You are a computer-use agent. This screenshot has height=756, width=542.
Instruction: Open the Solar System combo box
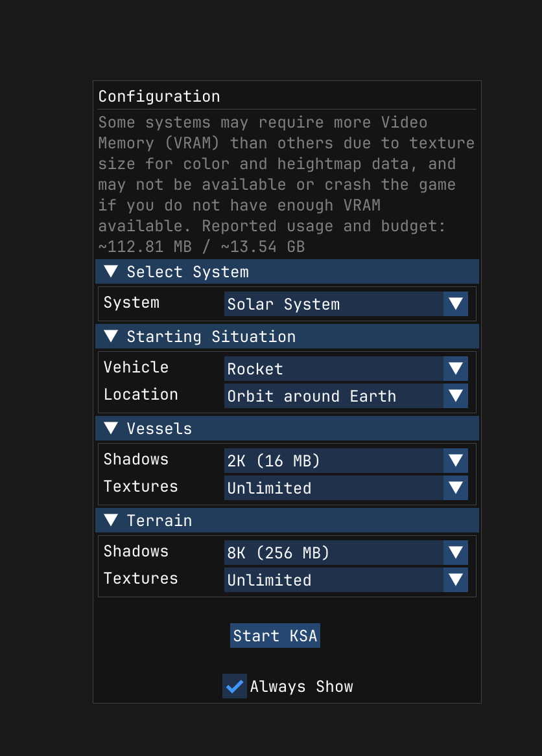pos(333,304)
